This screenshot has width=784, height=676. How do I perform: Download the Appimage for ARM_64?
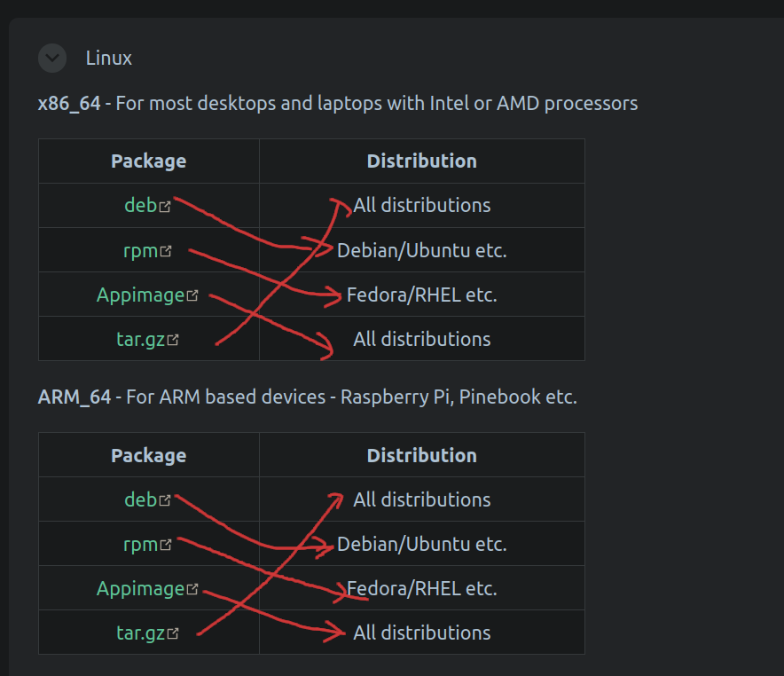coord(142,588)
